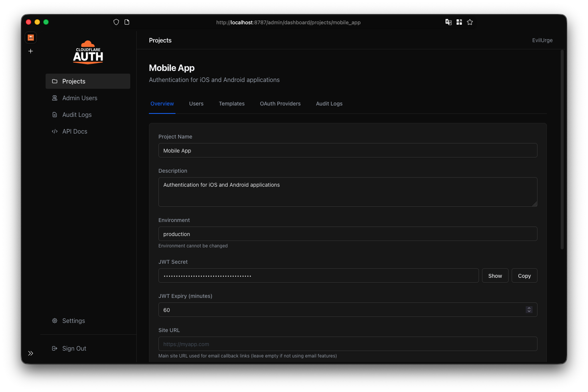
Task: Click the Admin Users people icon
Action: (55, 98)
